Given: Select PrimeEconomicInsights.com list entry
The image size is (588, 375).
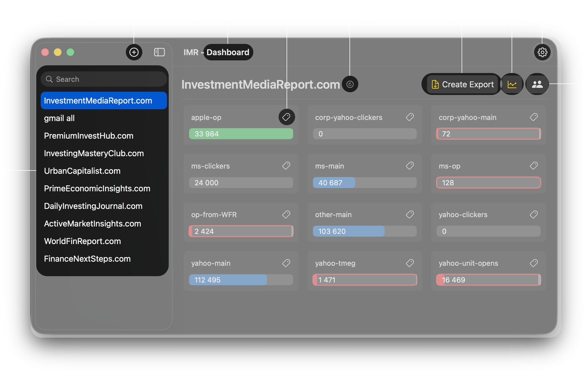Looking at the screenshot, I should pos(97,189).
